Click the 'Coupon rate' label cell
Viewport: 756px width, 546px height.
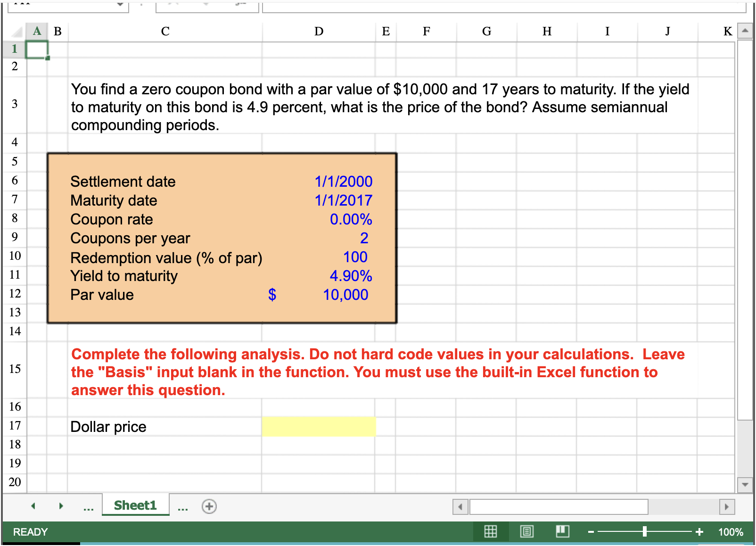[x=112, y=219]
